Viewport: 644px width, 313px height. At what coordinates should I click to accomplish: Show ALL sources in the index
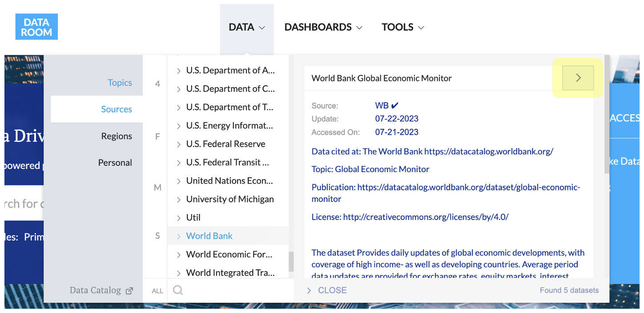157,291
